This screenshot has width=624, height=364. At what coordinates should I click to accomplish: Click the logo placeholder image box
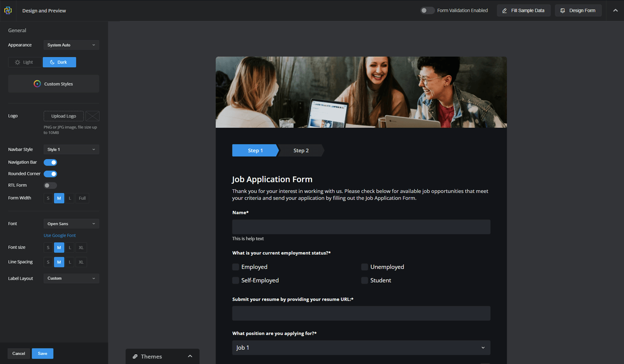point(92,116)
